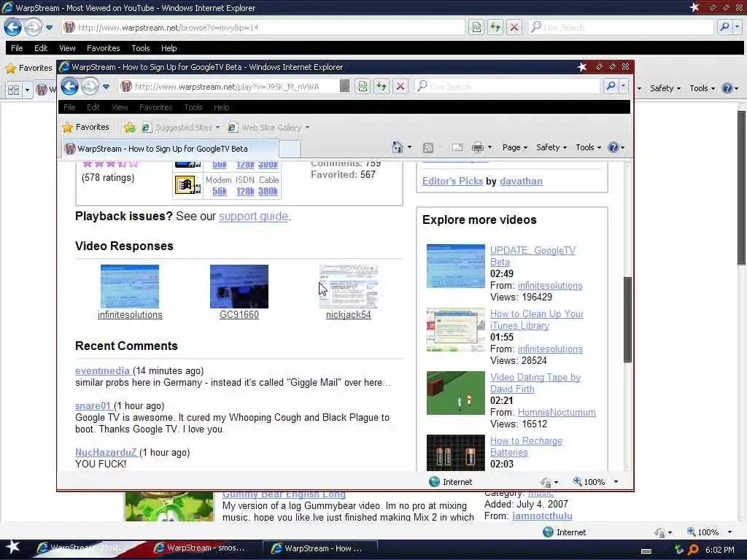Open recent pages dropdown next to front window Forward
The image size is (747, 560).
106,87
